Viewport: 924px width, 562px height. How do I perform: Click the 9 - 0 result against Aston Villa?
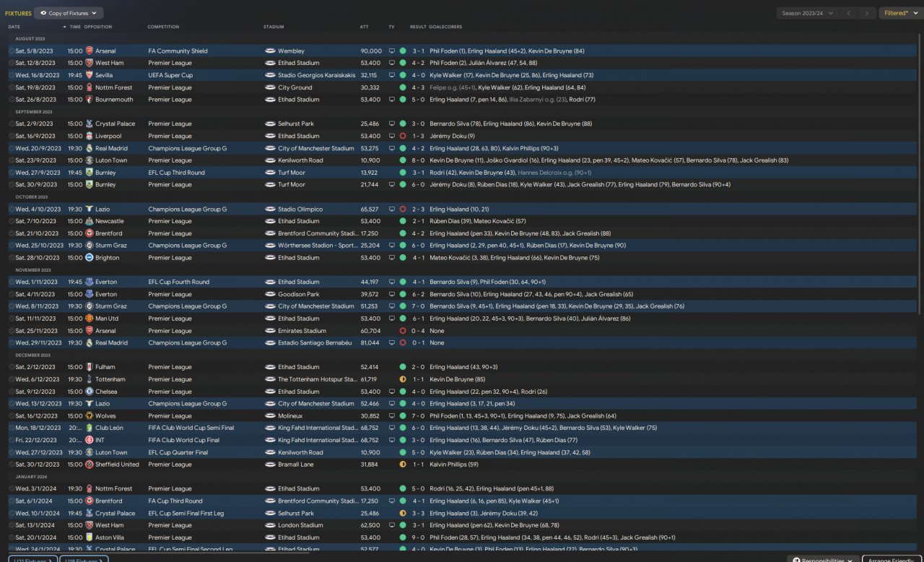(419, 537)
